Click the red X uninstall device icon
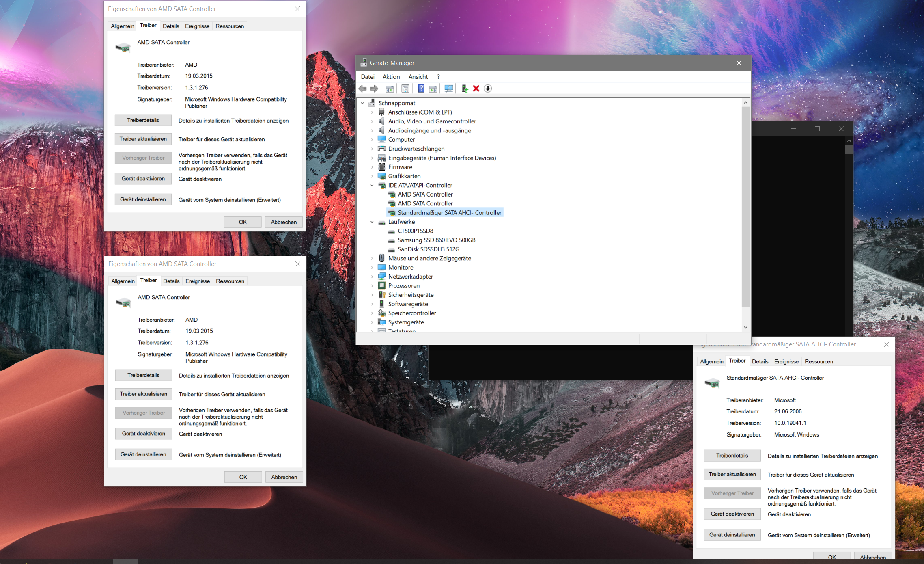924x564 pixels. tap(476, 89)
